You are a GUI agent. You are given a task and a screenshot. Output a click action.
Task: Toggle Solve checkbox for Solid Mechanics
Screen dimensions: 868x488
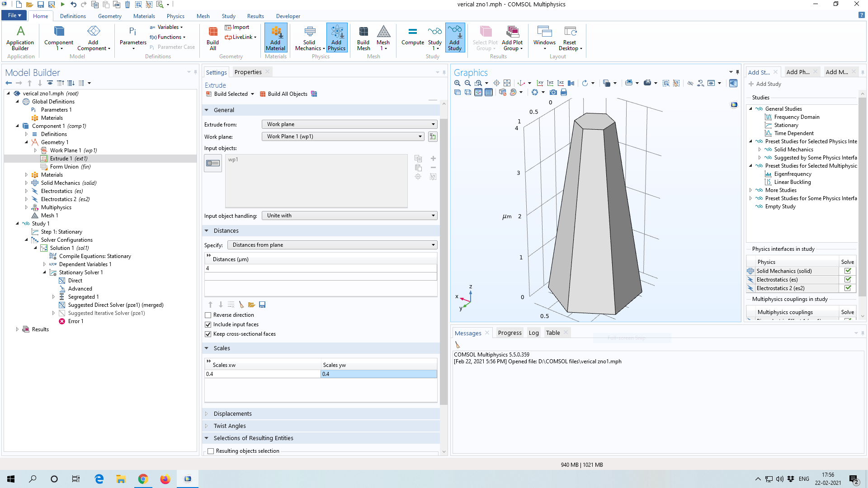coord(848,271)
